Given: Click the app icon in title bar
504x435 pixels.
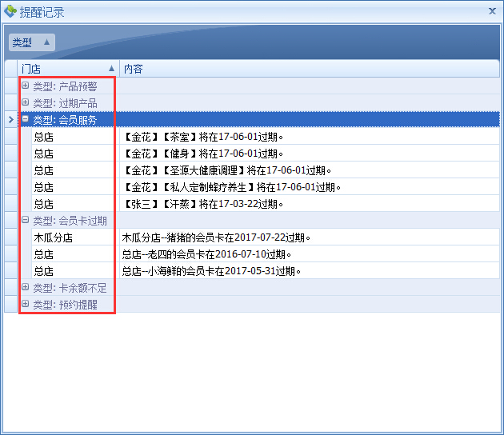Looking at the screenshot, I should [10, 12].
